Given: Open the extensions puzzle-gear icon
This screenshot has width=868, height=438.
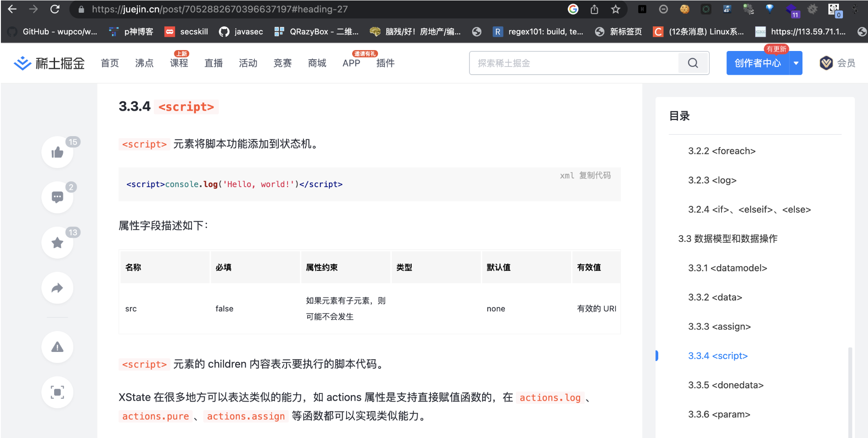Looking at the screenshot, I should click(x=812, y=9).
